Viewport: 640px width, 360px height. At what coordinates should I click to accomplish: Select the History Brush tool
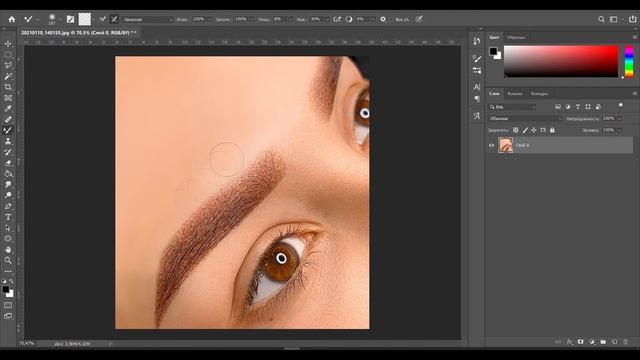click(x=8, y=152)
